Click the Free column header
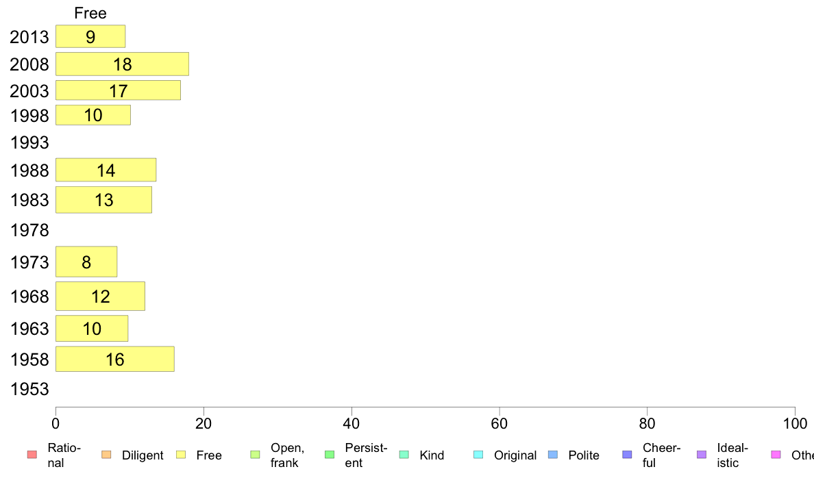 pyautogui.click(x=90, y=13)
